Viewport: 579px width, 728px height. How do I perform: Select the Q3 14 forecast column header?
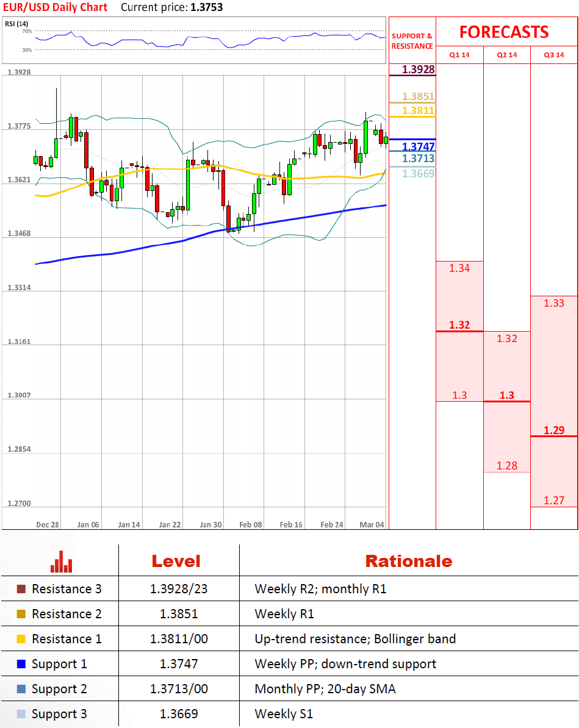pyautogui.click(x=554, y=55)
